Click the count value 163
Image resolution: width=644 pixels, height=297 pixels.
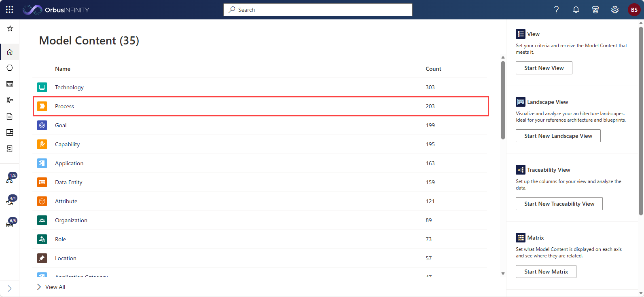click(430, 163)
